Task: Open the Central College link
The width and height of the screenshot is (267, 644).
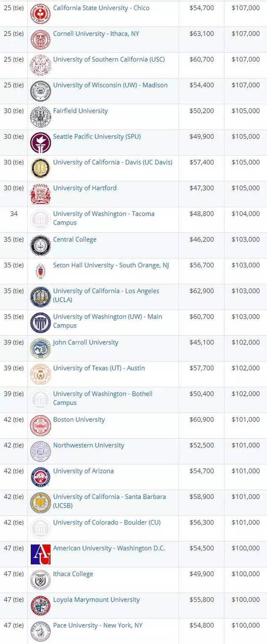Action: pos(75,240)
